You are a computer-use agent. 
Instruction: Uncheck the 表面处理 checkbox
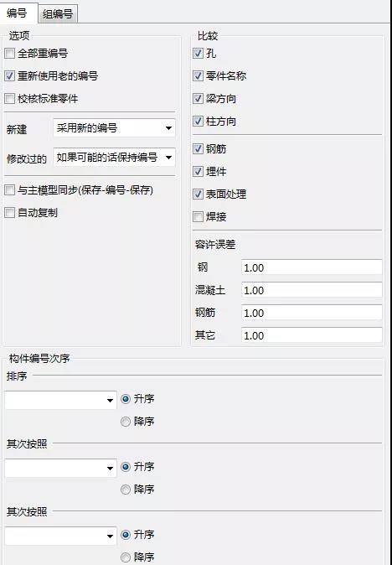pyautogui.click(x=198, y=194)
